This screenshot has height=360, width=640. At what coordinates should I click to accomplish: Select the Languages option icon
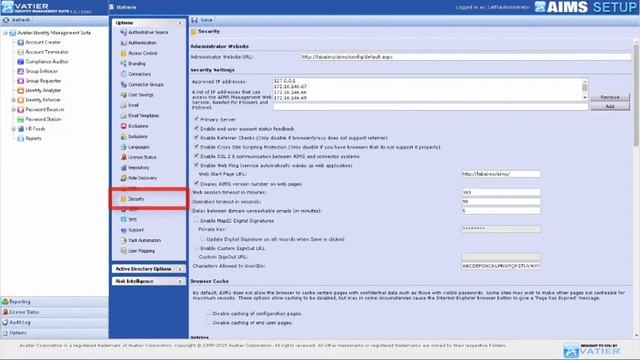[123, 147]
